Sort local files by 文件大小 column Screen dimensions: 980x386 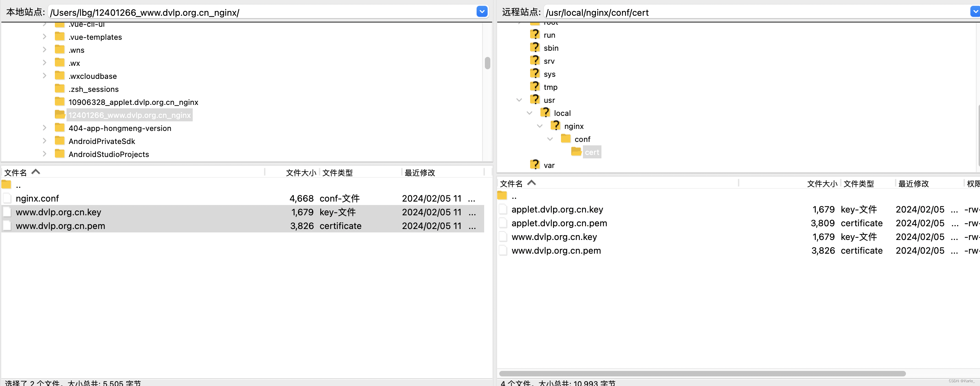tap(292, 172)
